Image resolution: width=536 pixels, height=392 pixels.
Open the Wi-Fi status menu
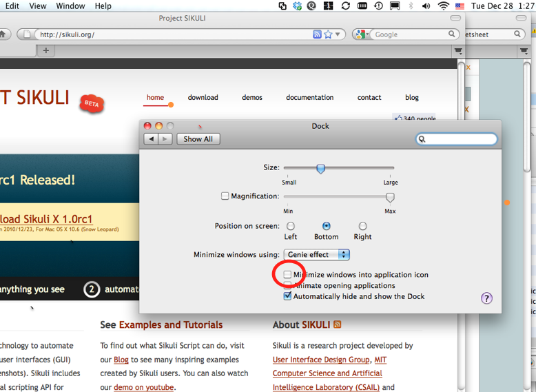tap(443, 6)
